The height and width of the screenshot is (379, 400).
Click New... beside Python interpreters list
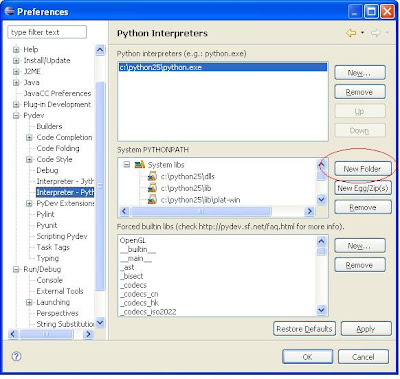pos(360,73)
